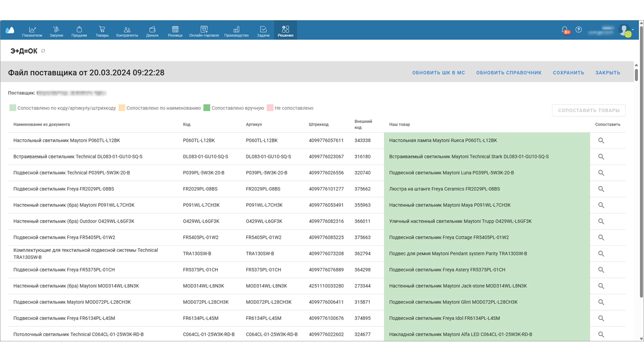Image resolution: width=644 pixels, height=362 pixels.
Task: Open match search for Freya FR6134PL-L4SM
Action: 601,318
